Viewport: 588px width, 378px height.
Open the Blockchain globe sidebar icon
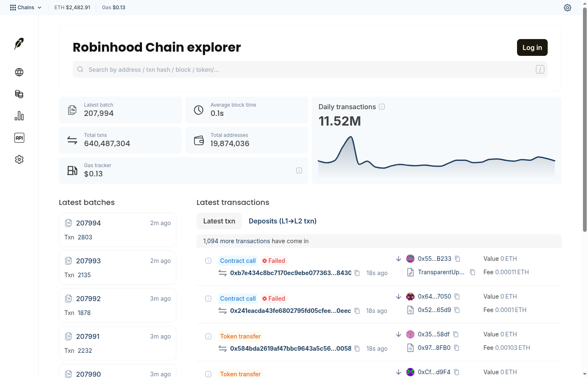pyautogui.click(x=19, y=72)
